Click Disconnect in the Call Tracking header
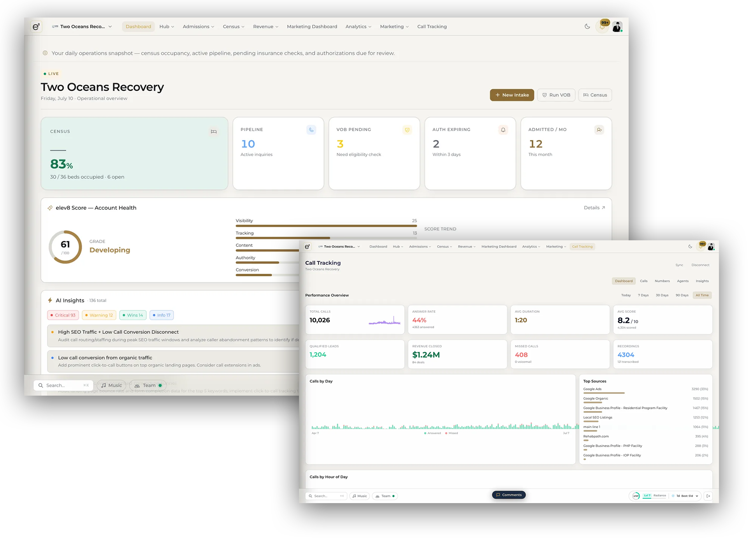The height and width of the screenshot is (560, 754). (700, 265)
